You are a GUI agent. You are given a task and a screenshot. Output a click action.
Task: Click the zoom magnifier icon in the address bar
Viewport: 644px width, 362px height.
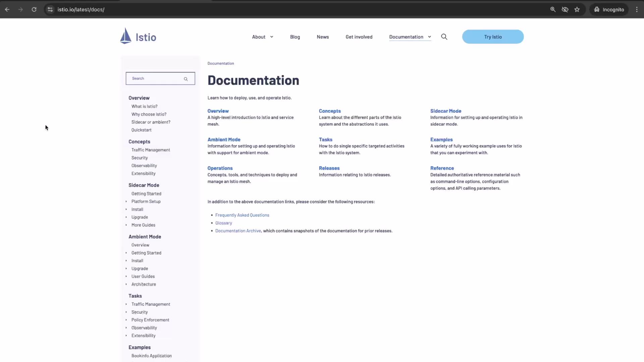click(x=553, y=9)
